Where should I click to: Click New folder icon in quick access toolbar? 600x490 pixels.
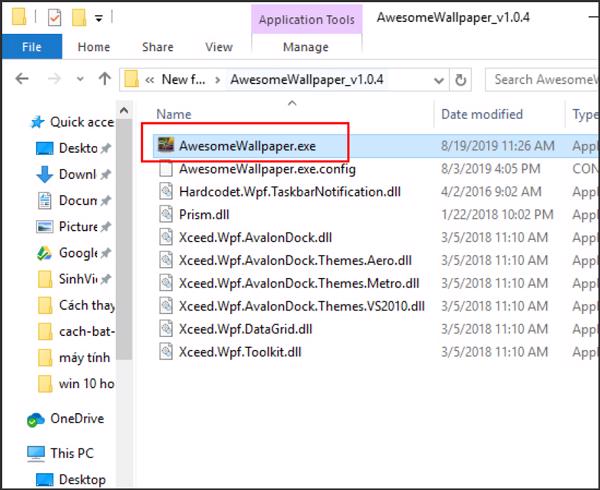click(79, 17)
